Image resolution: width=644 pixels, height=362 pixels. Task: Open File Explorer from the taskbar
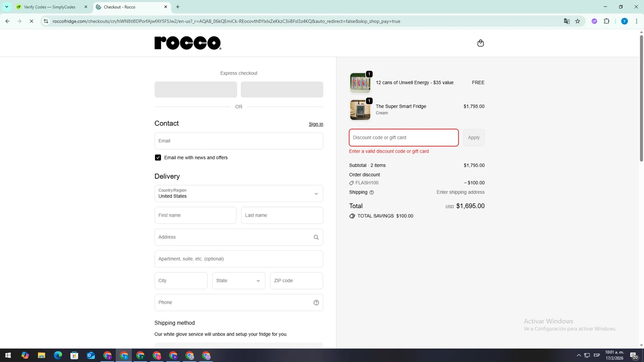point(41,356)
